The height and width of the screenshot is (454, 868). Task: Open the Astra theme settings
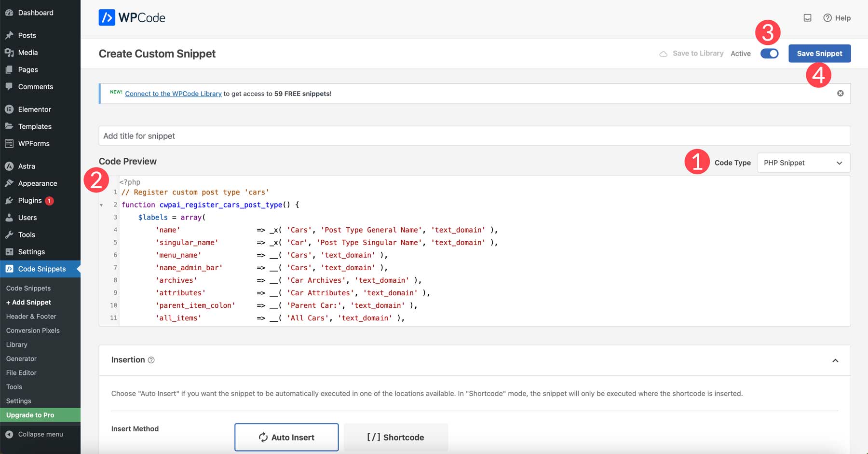pos(26,166)
